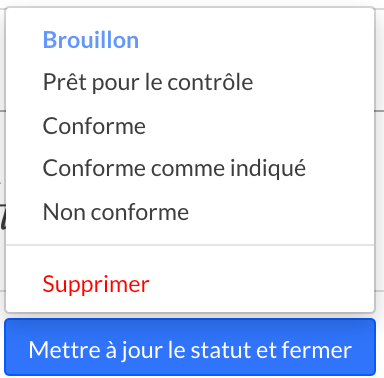Set status to compliant as noted
This screenshot has width=384, height=378.
[190, 168]
